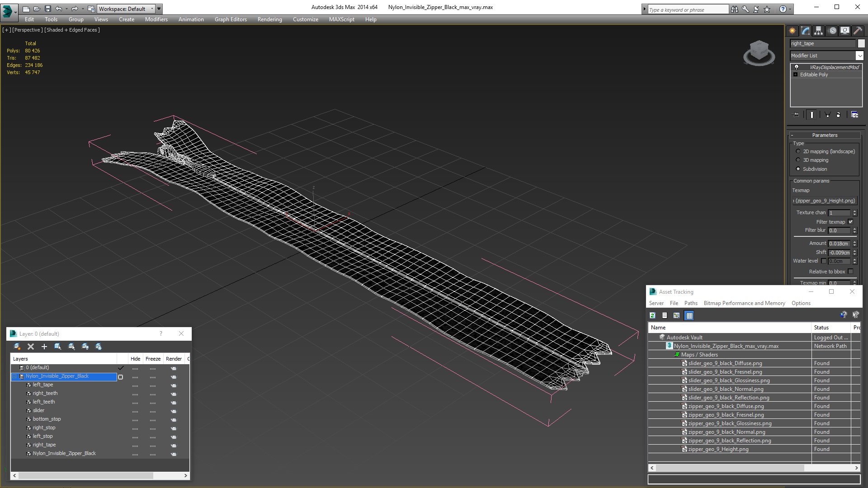Click Delete Layer X icon
The width and height of the screenshot is (868, 488).
(31, 347)
